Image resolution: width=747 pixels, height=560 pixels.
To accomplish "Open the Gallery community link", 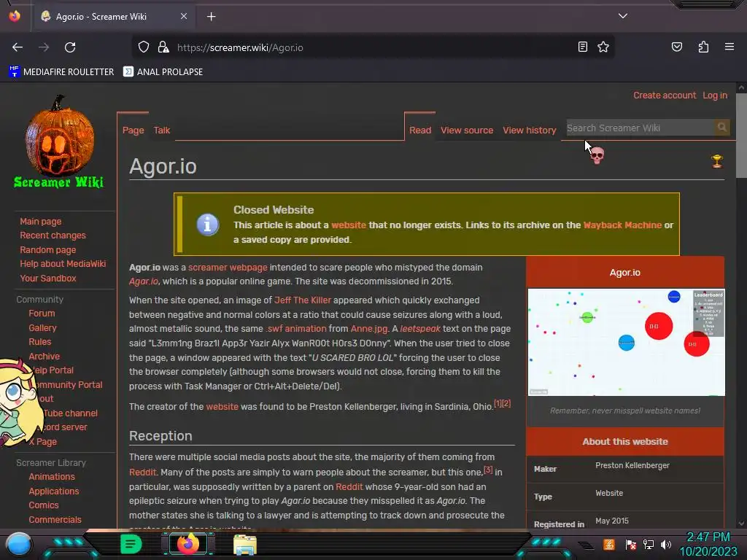I will [x=42, y=327].
